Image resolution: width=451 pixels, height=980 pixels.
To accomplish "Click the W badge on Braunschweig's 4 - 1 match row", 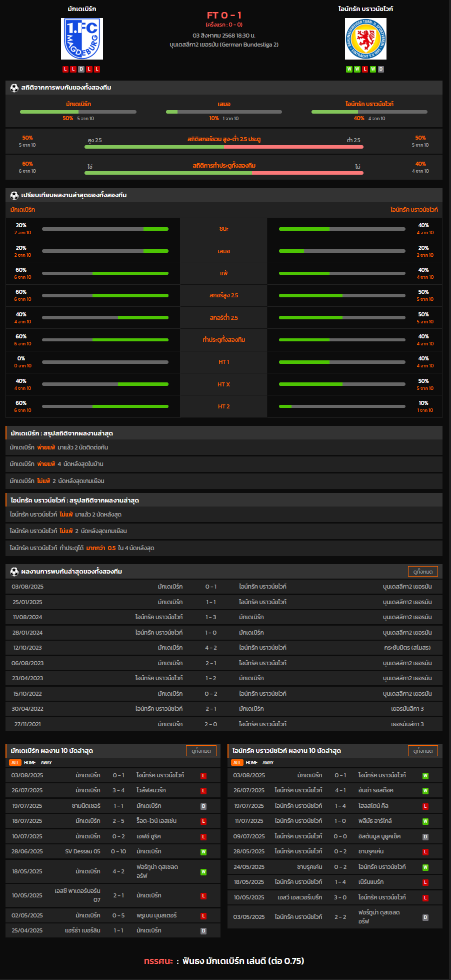I will 425,791.
